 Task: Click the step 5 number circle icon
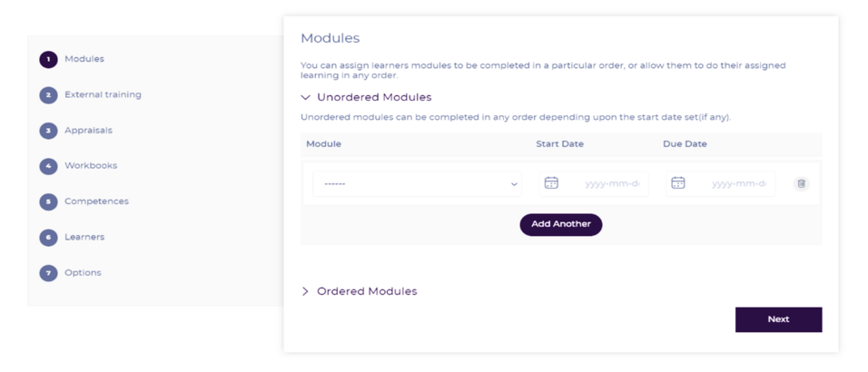pos(48,201)
